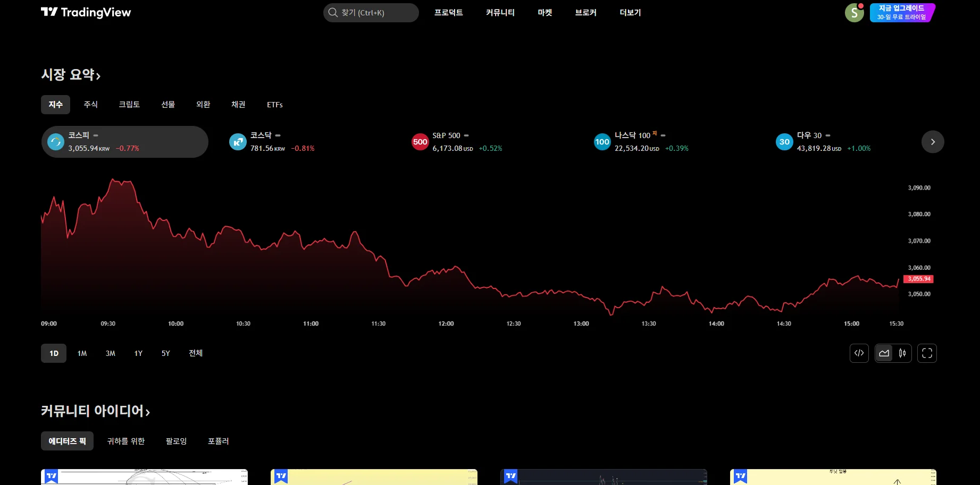Select the 코스닥 index card

(307, 142)
